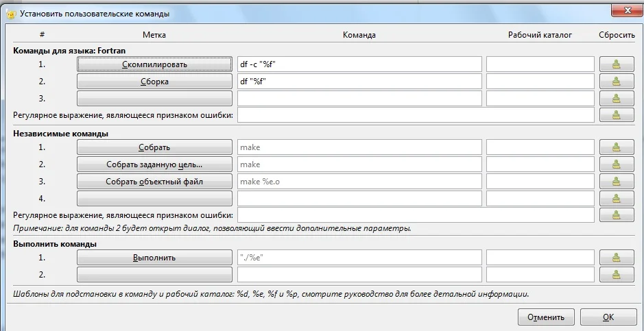Screen dimensions: 644x331
Task: Click the Примечание note about command 2
Action: click(x=212, y=228)
